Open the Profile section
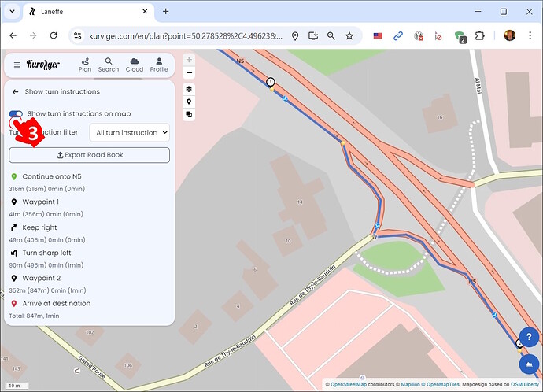The image size is (543, 392). click(159, 65)
